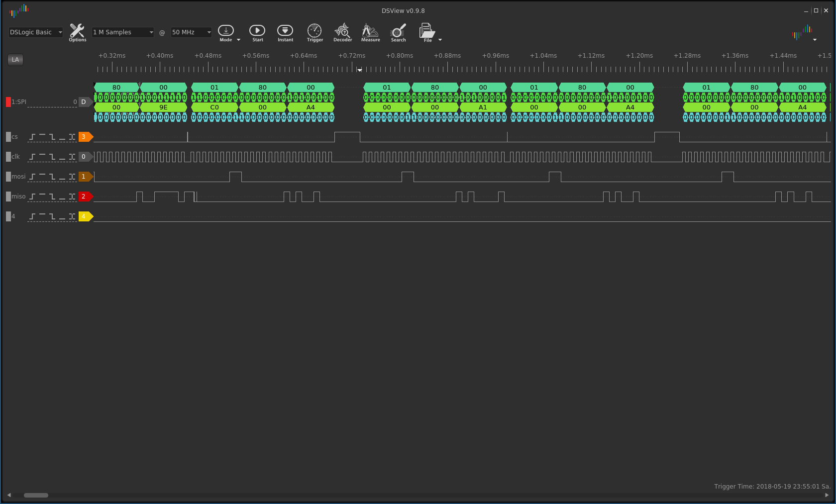Select the brown mosi channel 1 tag
836x504 pixels.
click(86, 177)
